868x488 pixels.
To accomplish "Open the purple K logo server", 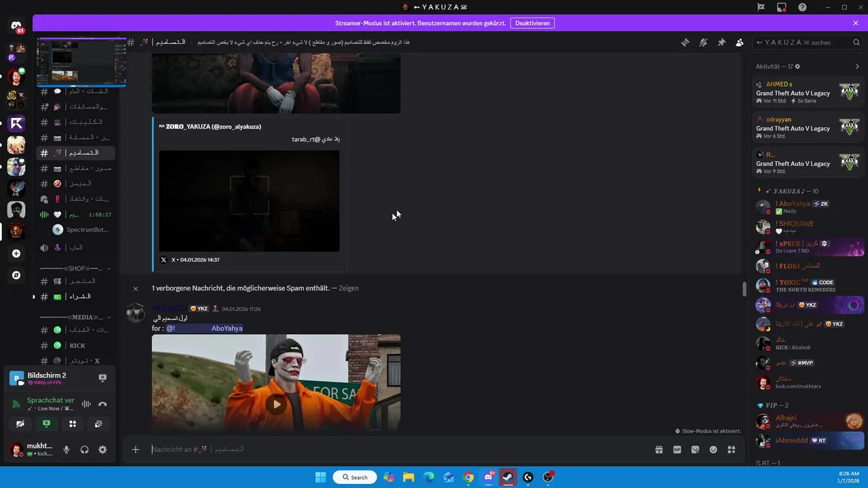I will click(16, 123).
